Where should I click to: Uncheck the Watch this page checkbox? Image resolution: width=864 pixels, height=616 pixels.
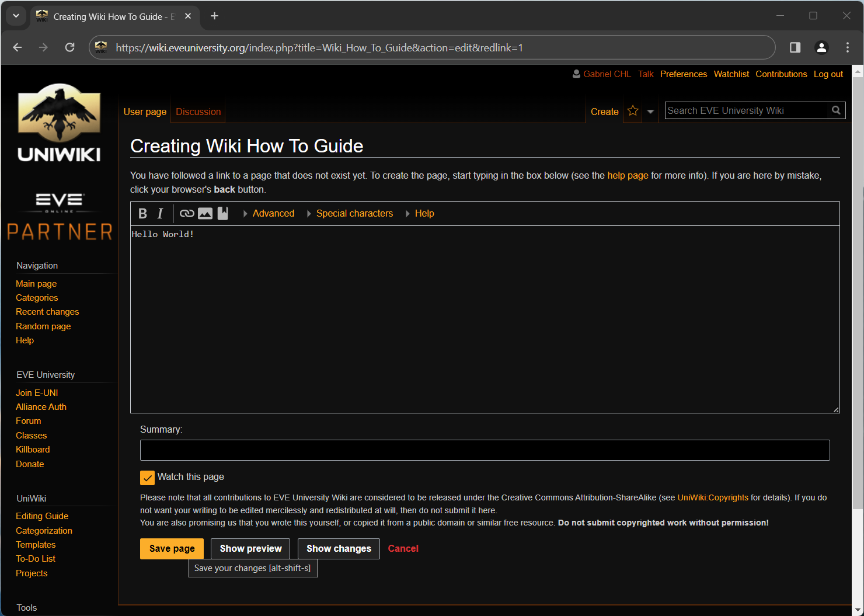(x=147, y=478)
